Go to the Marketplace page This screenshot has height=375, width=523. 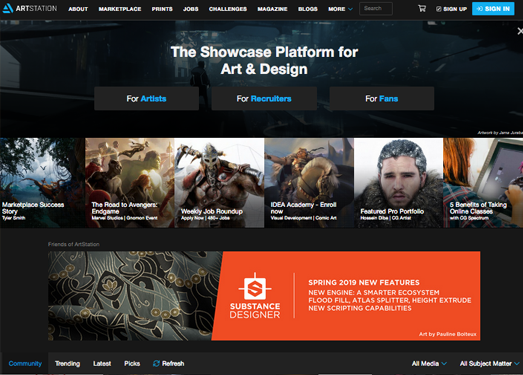pyautogui.click(x=120, y=9)
